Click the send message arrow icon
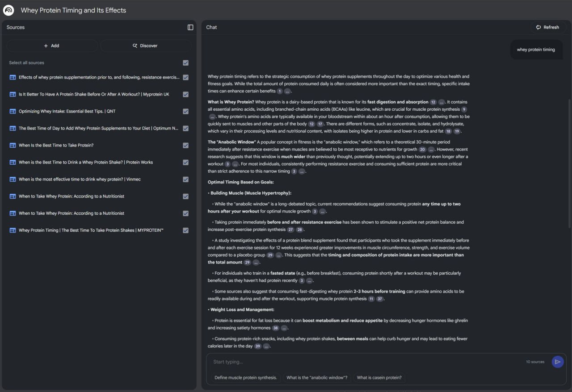572x392 pixels. pyautogui.click(x=557, y=362)
